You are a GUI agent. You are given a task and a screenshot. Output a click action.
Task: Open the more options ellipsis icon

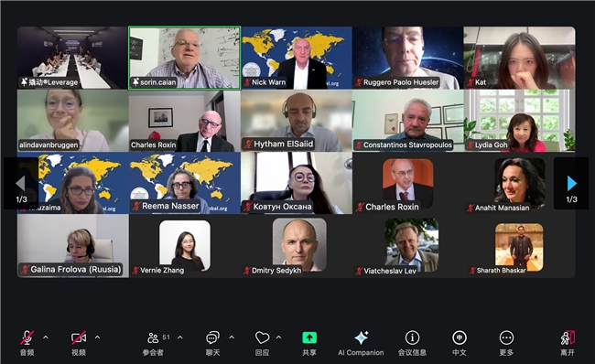coord(506,337)
